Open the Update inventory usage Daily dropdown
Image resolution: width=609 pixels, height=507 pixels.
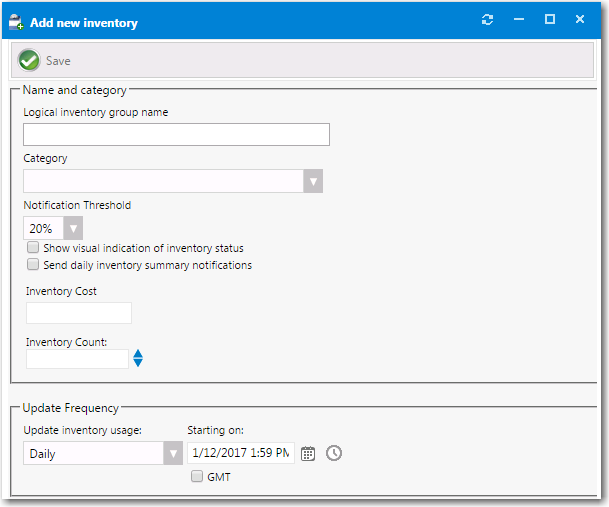click(172, 454)
